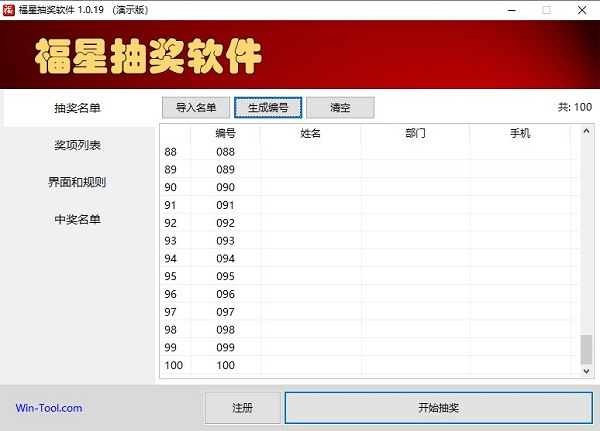Click the scrollbar up arrow
600x431 pixels.
pyautogui.click(x=586, y=131)
